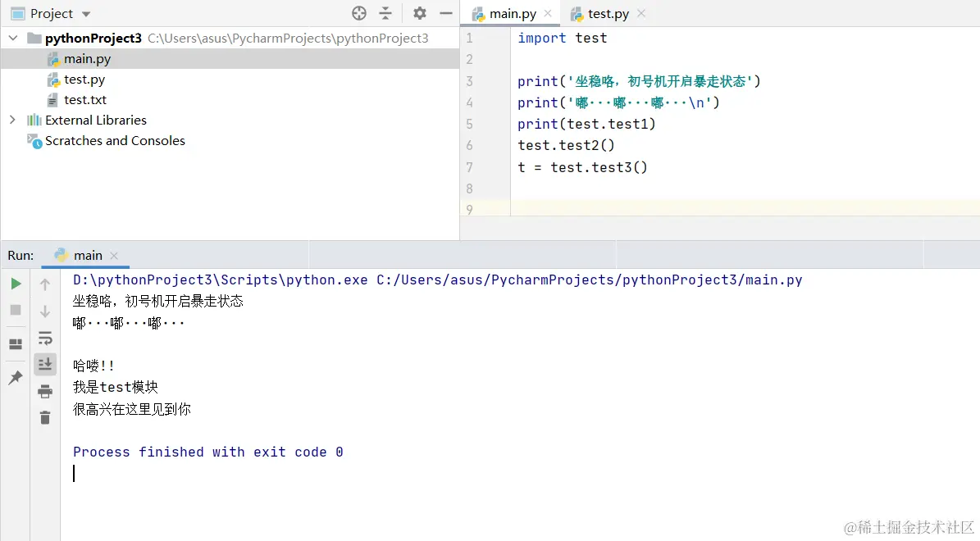This screenshot has height=541, width=980.
Task: Click '很高兴在这里见到你' console output
Action: [x=132, y=409]
